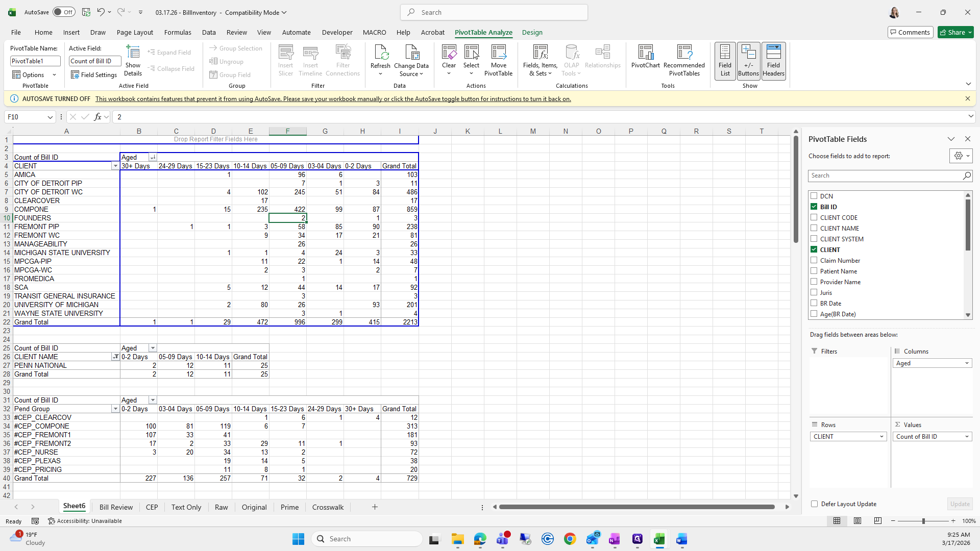
Task: Open Count of Bill ID values dropdown
Action: tap(967, 437)
